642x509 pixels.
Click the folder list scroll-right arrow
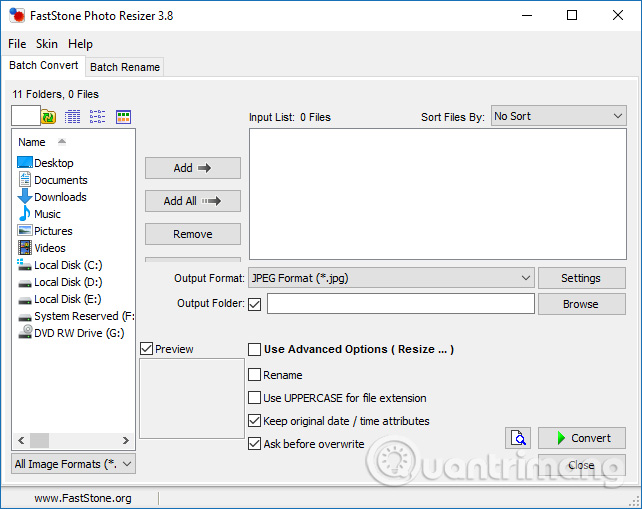(126, 441)
